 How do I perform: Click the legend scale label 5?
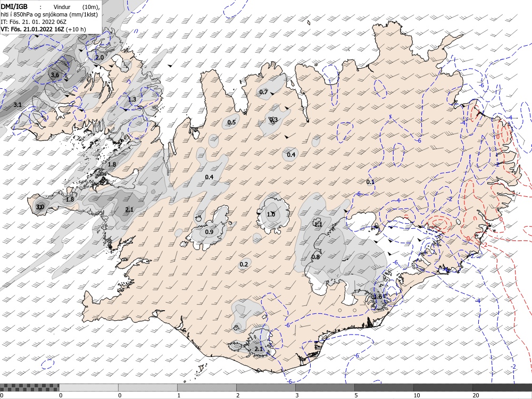pos(356,395)
